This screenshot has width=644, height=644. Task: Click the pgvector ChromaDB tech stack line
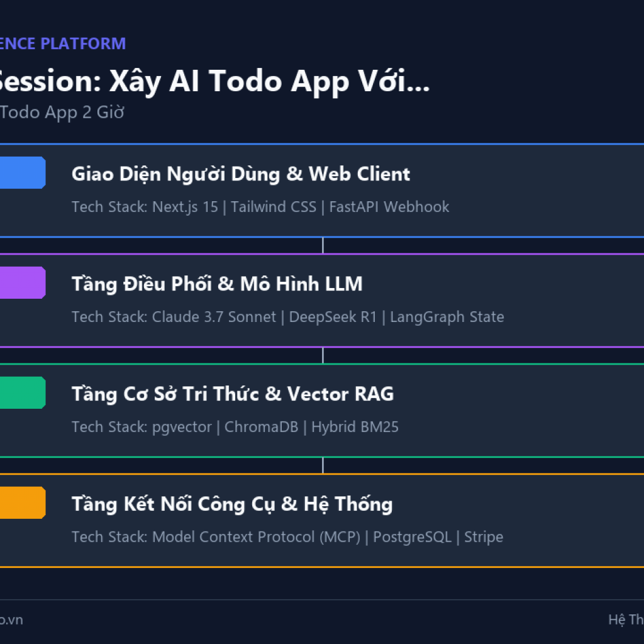235,427
